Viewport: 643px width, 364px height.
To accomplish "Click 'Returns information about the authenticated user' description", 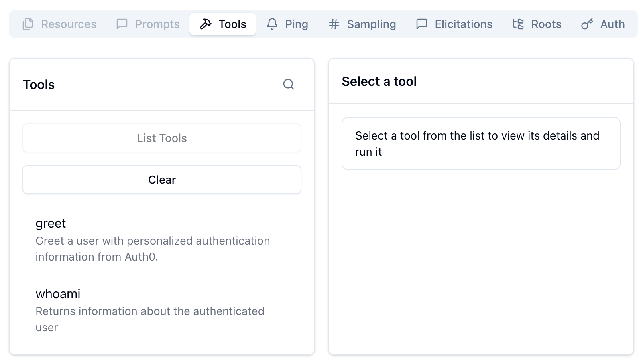I will [150, 319].
